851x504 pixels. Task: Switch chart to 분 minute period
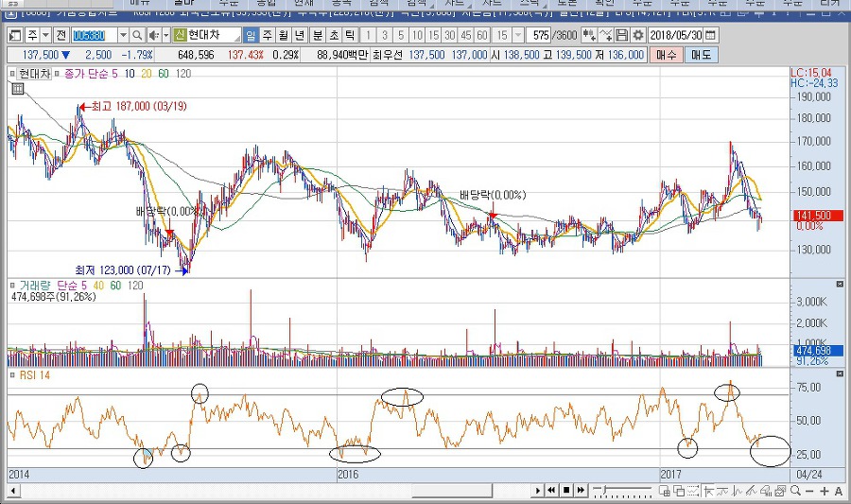pyautogui.click(x=317, y=35)
